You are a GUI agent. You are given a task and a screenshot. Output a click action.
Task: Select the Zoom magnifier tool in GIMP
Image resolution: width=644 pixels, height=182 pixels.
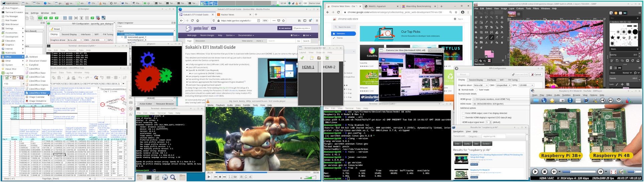click(492, 22)
